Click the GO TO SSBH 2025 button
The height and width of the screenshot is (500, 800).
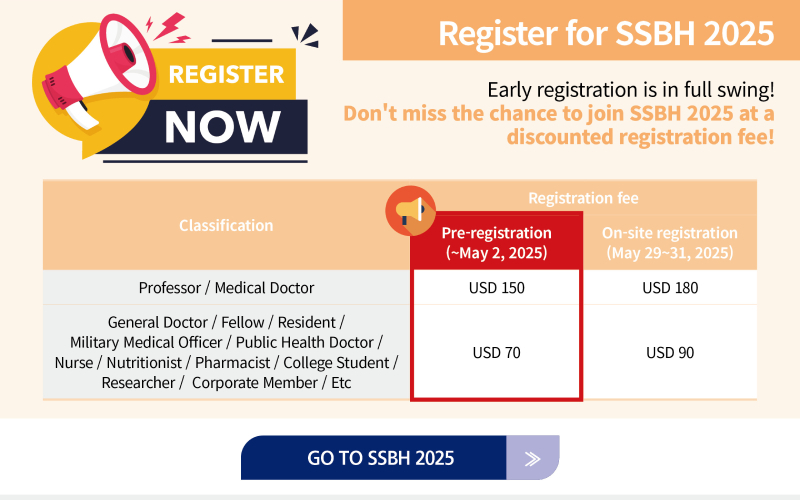tap(400, 458)
